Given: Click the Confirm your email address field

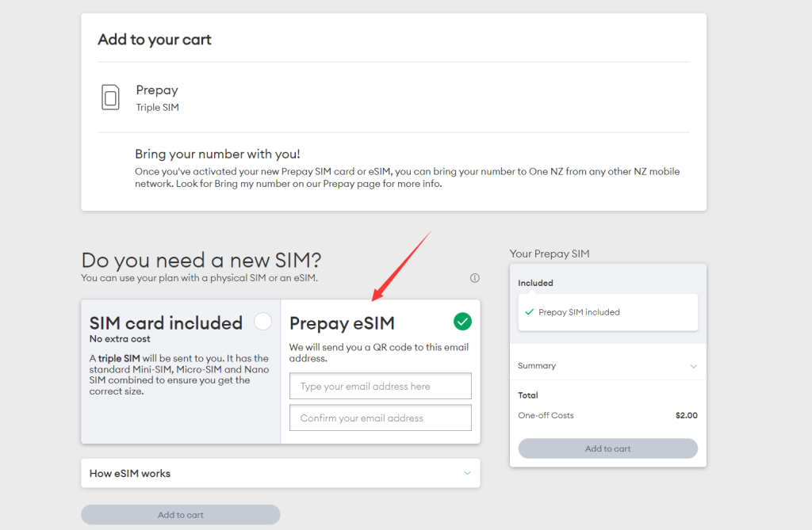Looking at the screenshot, I should click(x=380, y=418).
